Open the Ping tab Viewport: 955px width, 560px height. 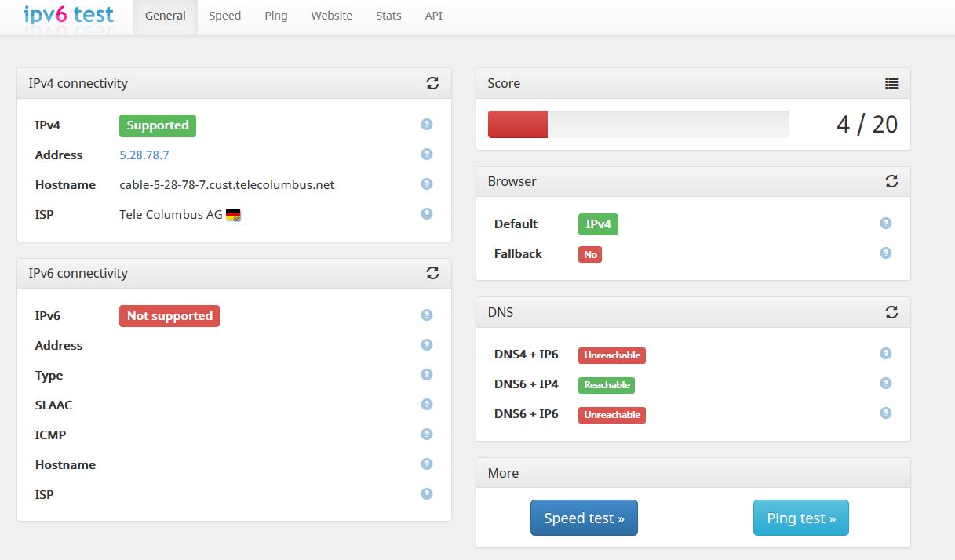click(x=276, y=16)
